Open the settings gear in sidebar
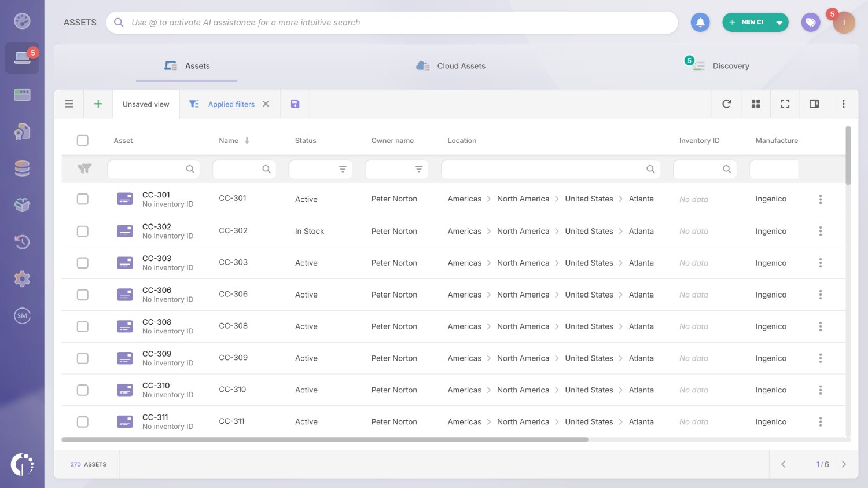Image resolution: width=868 pixels, height=488 pixels. [x=22, y=278]
